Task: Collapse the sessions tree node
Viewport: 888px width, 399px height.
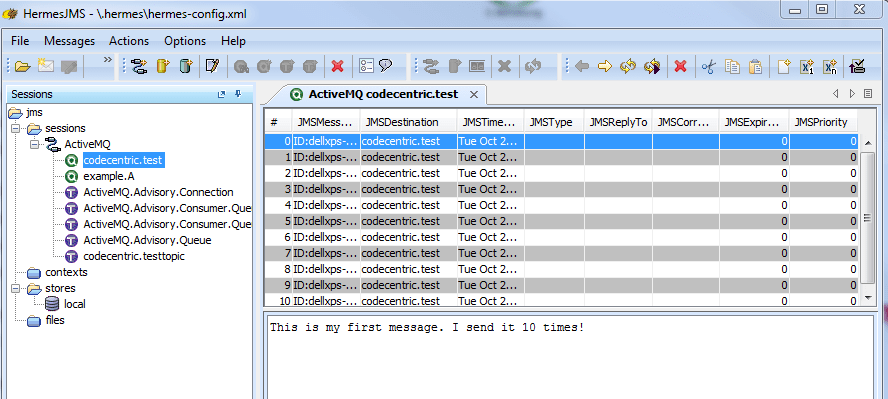Action: (15, 128)
